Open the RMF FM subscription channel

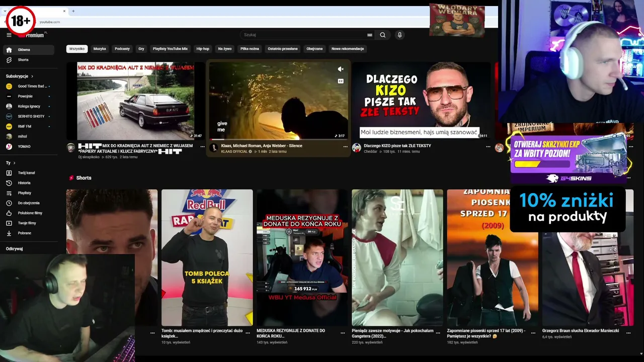point(29,127)
